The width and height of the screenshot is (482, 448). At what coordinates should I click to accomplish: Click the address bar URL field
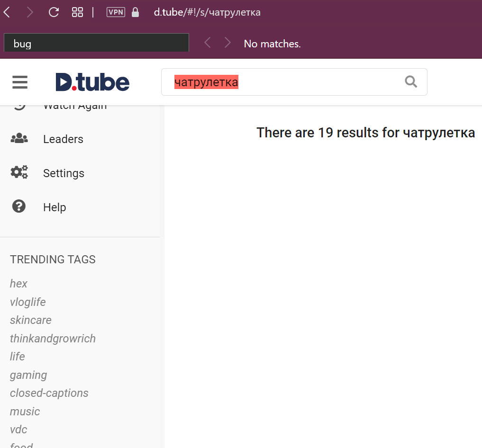point(207,12)
